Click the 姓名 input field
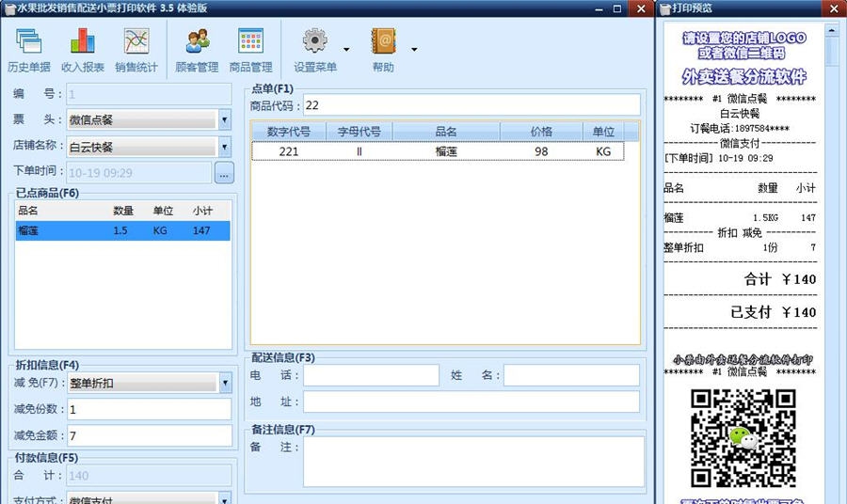The image size is (847, 504). [x=571, y=375]
